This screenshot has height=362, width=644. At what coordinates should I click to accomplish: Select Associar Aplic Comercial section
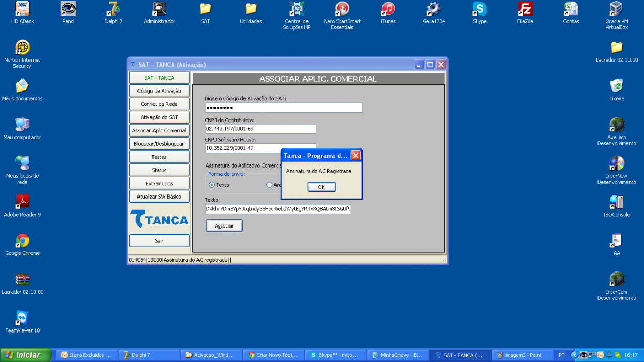click(159, 130)
